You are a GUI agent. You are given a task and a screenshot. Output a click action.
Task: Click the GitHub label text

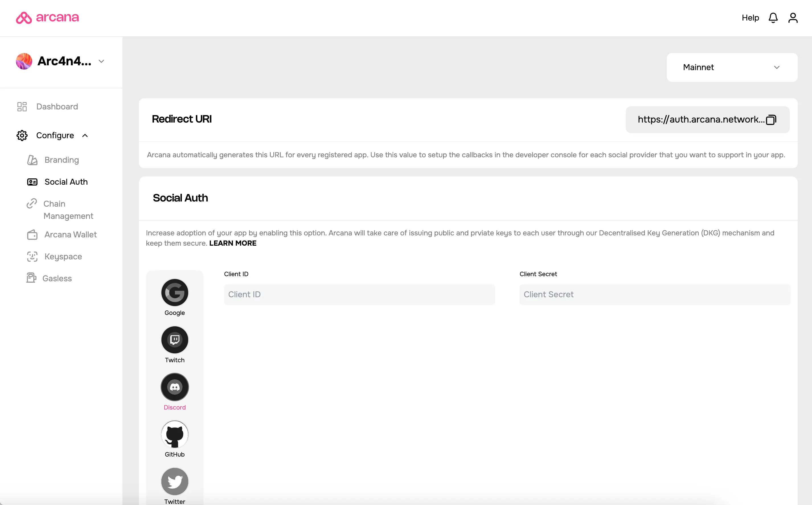point(175,455)
